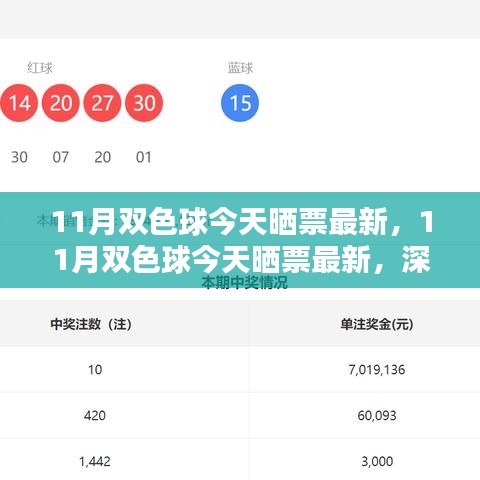Click the cell showing 420 winning entries
Image resolution: width=480 pixels, height=480 pixels.
95,415
